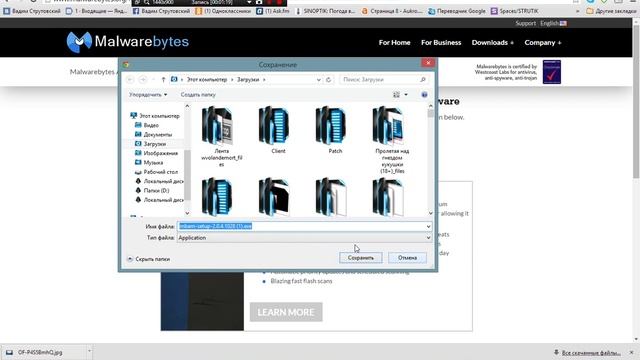Open the For Home menu item
640x360 pixels.
394,42
